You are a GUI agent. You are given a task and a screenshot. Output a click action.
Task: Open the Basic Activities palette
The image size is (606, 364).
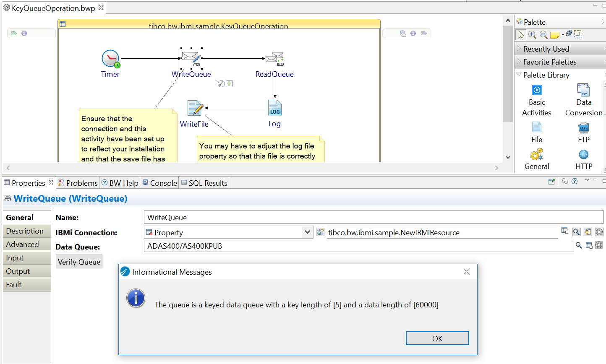[x=537, y=101]
